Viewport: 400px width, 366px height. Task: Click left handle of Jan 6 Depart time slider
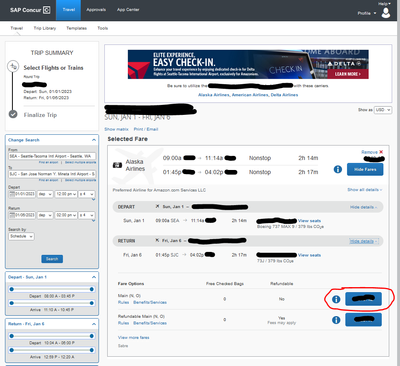click(x=12, y=336)
